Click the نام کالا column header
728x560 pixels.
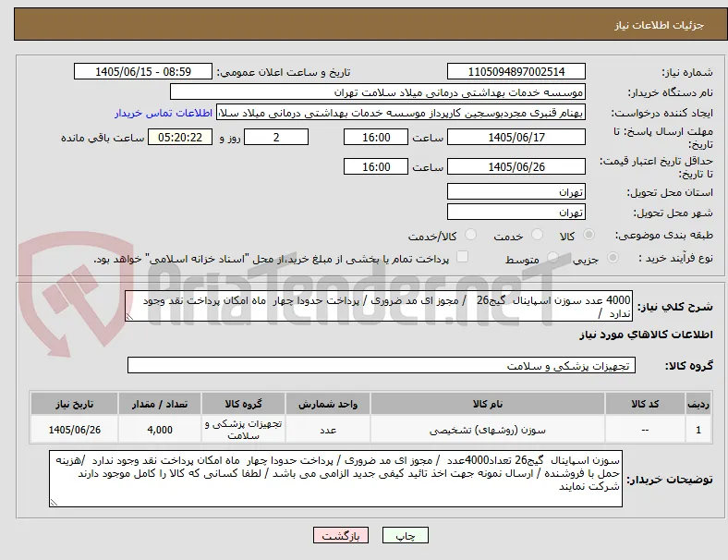point(488,404)
